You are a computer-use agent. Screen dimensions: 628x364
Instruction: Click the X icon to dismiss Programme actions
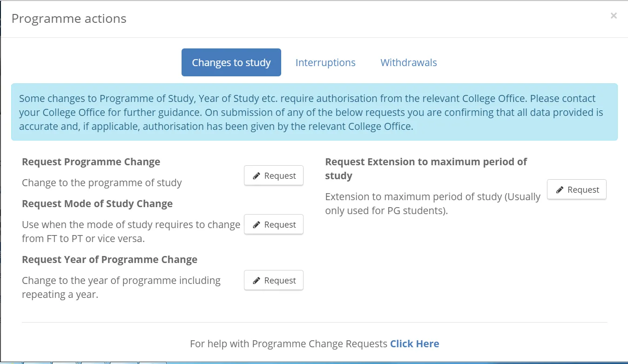click(614, 15)
